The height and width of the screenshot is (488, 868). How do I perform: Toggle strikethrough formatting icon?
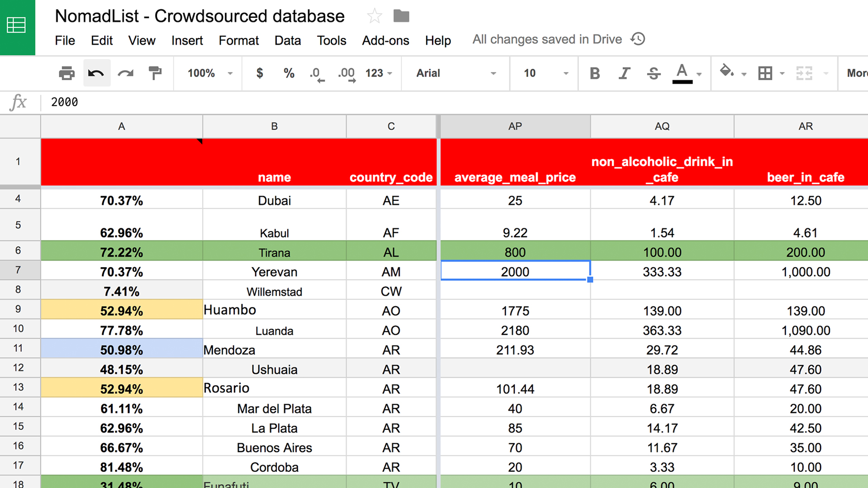654,73
